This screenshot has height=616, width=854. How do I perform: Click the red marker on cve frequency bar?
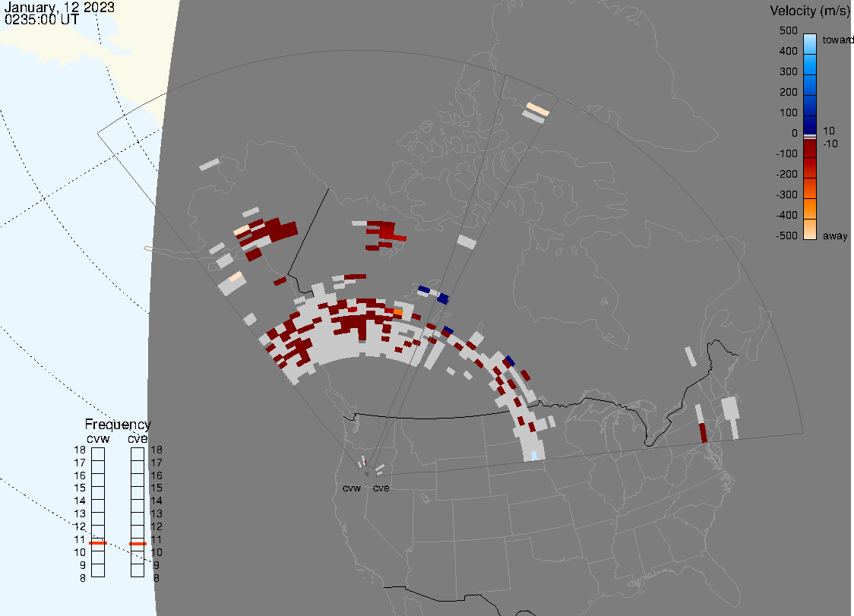138,544
